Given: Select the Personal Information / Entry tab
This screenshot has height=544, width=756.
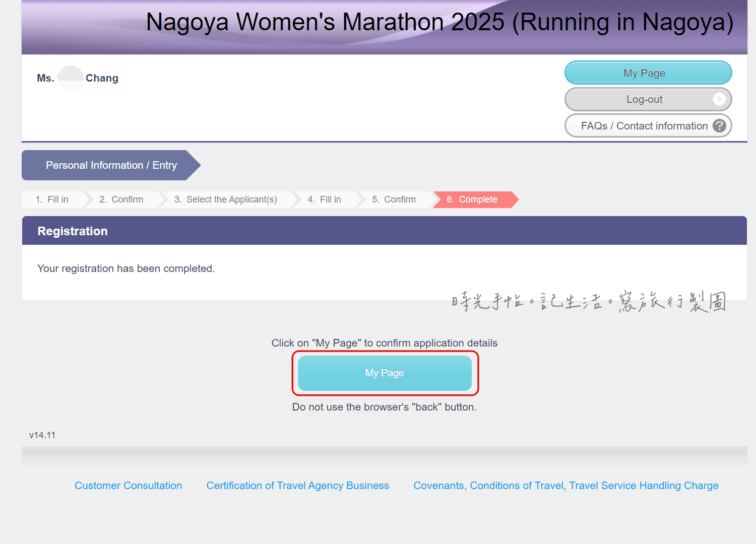Looking at the screenshot, I should point(111,165).
